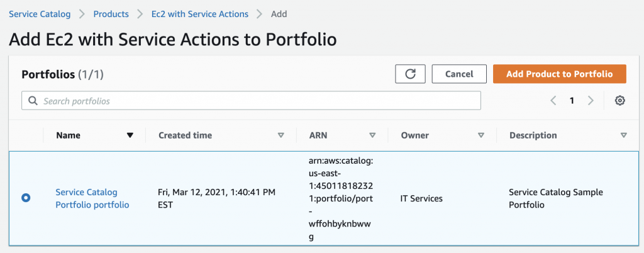Click the Add breadcrumb text
Image resolution: width=644 pixels, height=253 pixels.
click(x=279, y=14)
